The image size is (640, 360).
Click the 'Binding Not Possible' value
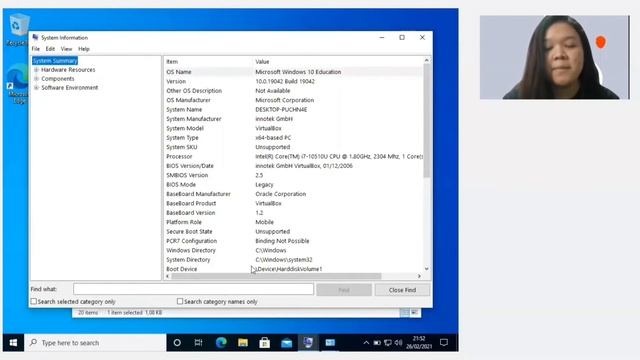(x=282, y=241)
